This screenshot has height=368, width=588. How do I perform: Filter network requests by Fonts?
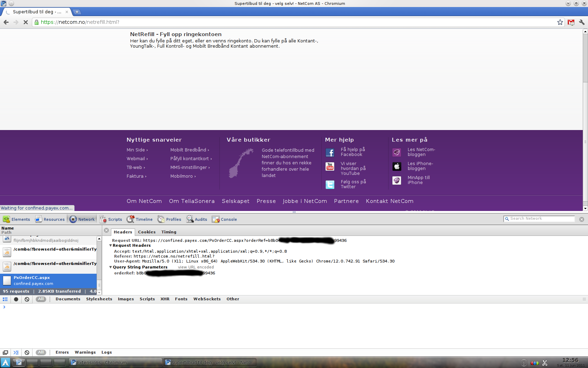[x=181, y=299]
